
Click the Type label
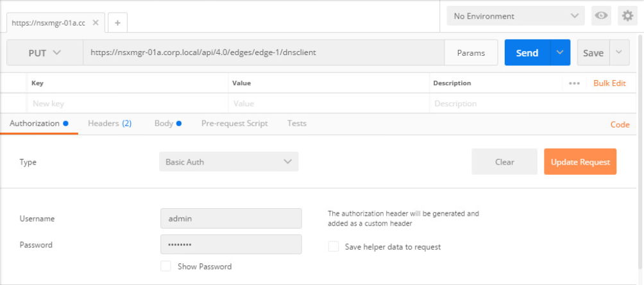28,162
